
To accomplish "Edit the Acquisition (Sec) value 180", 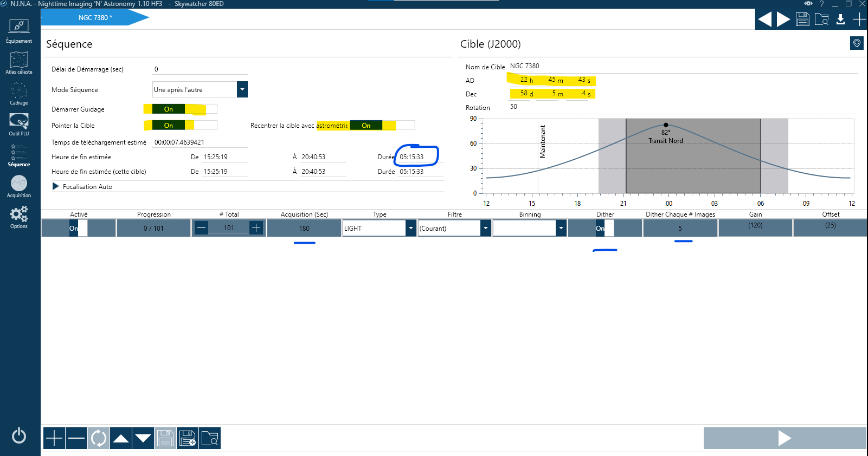I will 304,228.
